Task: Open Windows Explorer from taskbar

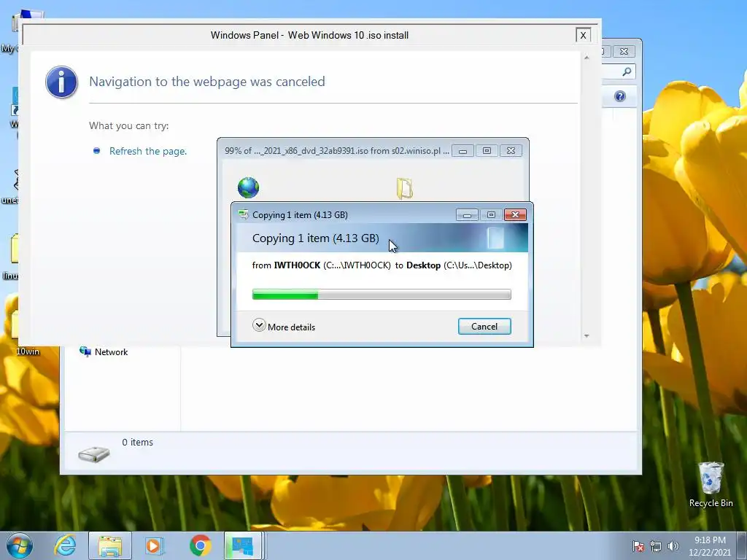Action: (110, 545)
